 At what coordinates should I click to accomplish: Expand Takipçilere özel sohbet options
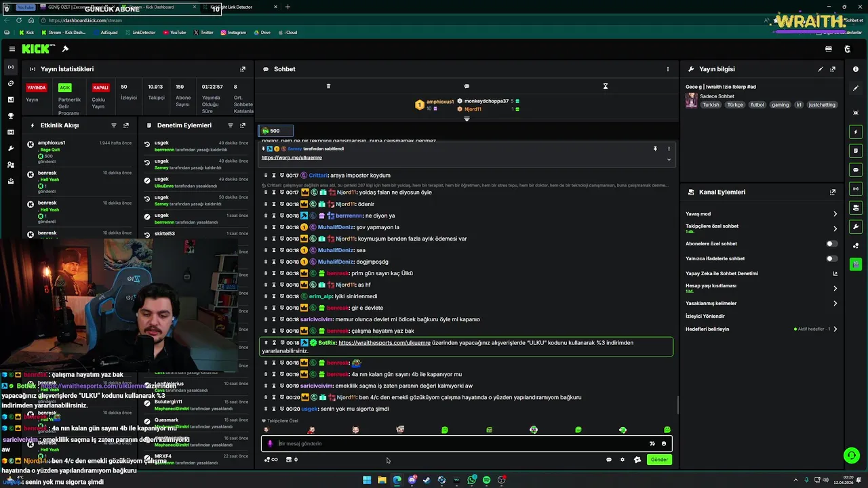click(835, 229)
